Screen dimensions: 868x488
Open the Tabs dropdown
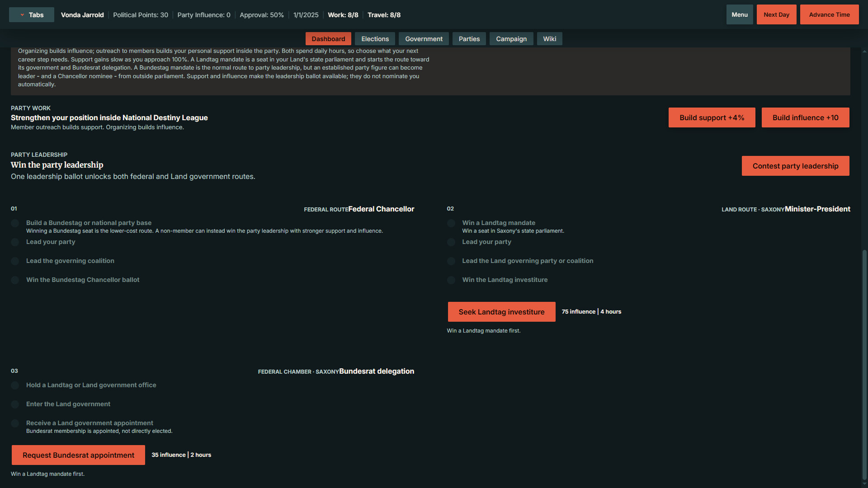click(32, 15)
